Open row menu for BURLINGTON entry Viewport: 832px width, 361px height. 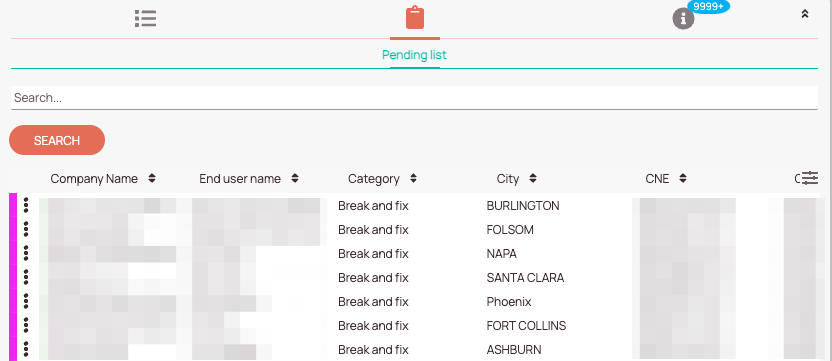[x=26, y=205]
